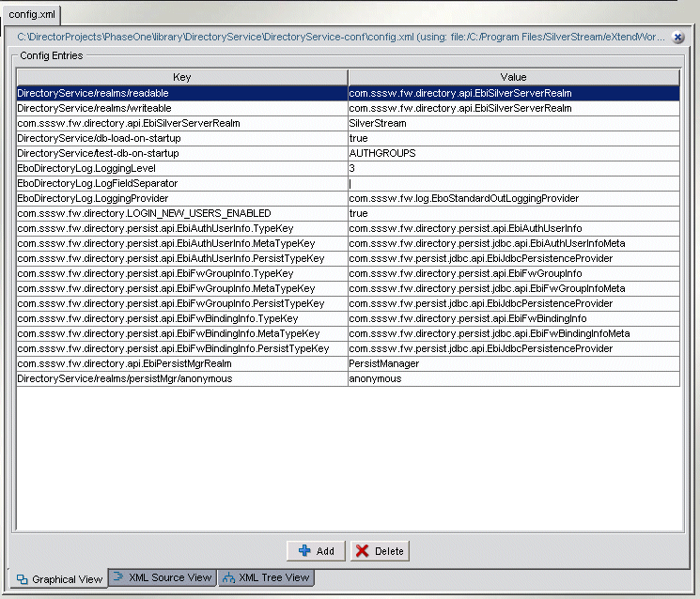This screenshot has height=599, width=700.
Task: Select the EbiAuthUserInfo.MetaTypeKey key
Action: click(182, 243)
